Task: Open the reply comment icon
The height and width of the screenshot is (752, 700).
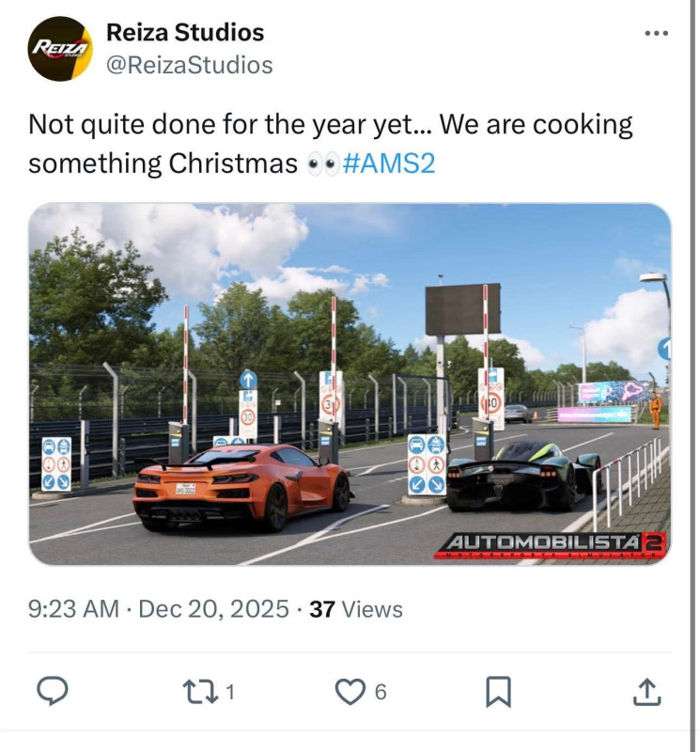Action: click(53, 691)
